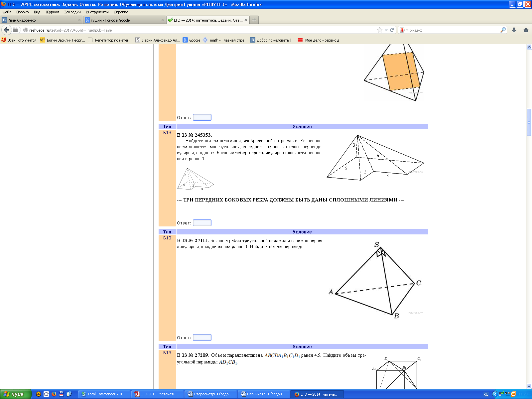Viewport: 532px width, 399px height.
Task: Open the Ларин Александр bookmark
Action: point(158,40)
